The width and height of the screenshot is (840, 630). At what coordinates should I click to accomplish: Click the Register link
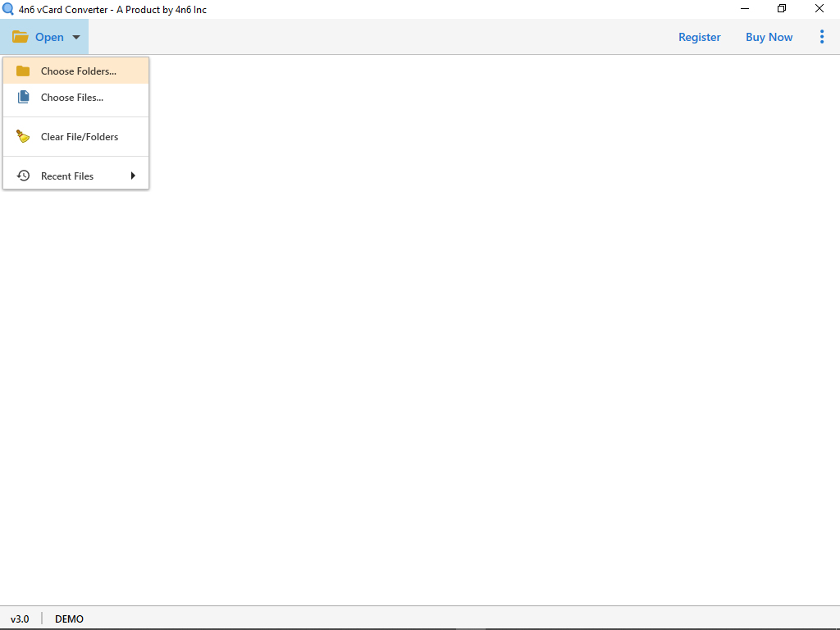tap(699, 37)
